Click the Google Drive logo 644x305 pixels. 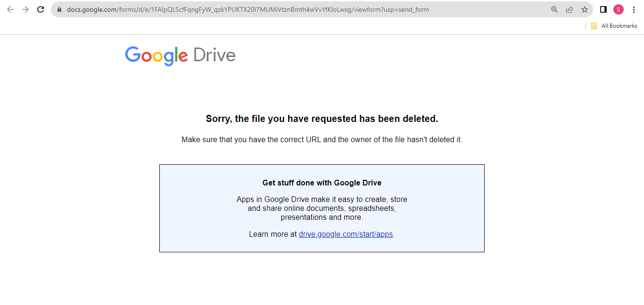[x=180, y=56]
